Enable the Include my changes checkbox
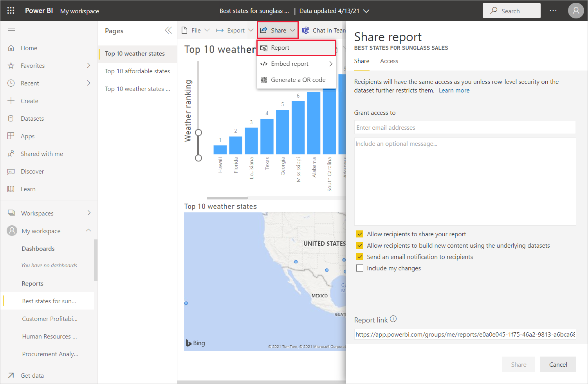The image size is (588, 384). (360, 268)
